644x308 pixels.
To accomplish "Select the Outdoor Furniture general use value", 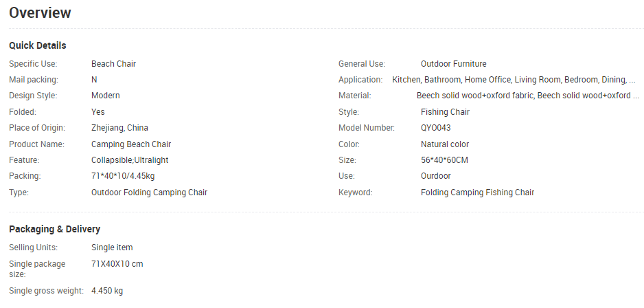I will [x=453, y=64].
